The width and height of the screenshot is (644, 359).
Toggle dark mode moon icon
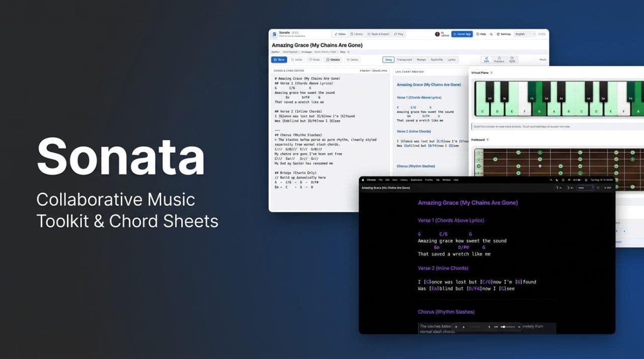pyautogui.click(x=492, y=34)
